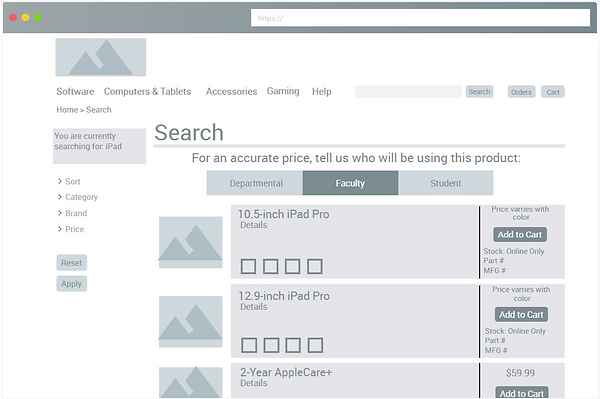Open the Help menu
The height and width of the screenshot is (399, 600).
321,91
